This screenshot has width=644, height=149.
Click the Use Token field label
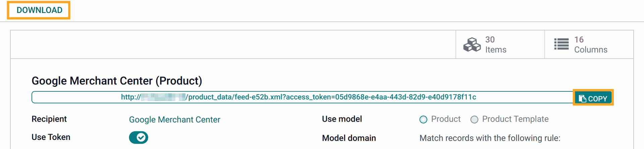click(51, 137)
